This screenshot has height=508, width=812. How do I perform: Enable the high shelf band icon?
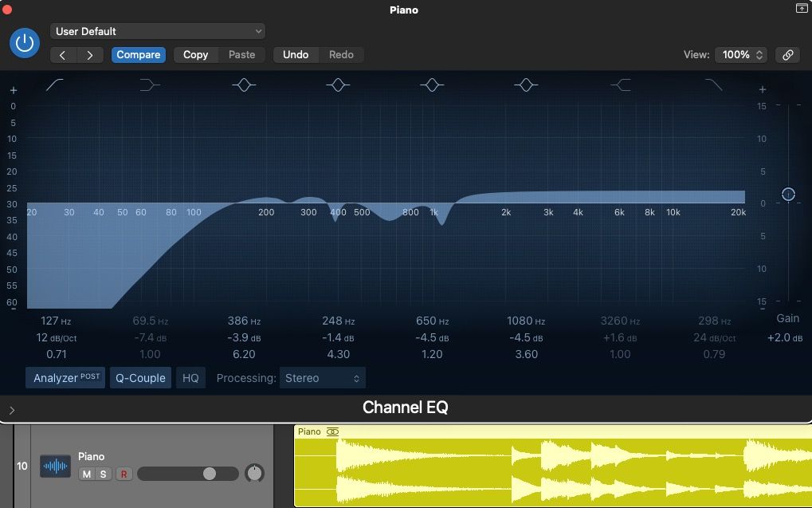click(x=620, y=85)
